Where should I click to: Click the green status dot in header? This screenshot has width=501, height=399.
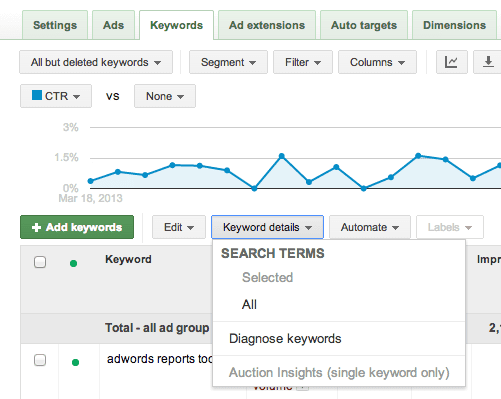74,264
